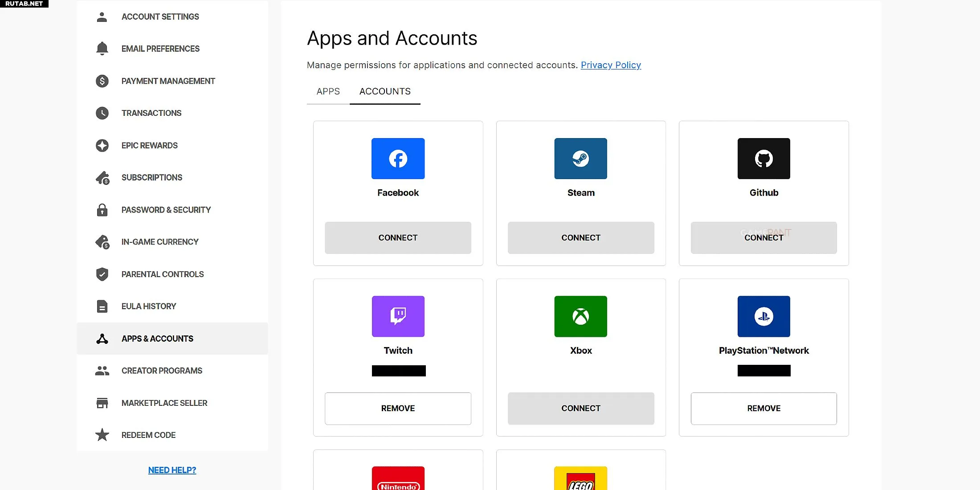
Task: Switch to the APPS tab
Action: tap(328, 91)
